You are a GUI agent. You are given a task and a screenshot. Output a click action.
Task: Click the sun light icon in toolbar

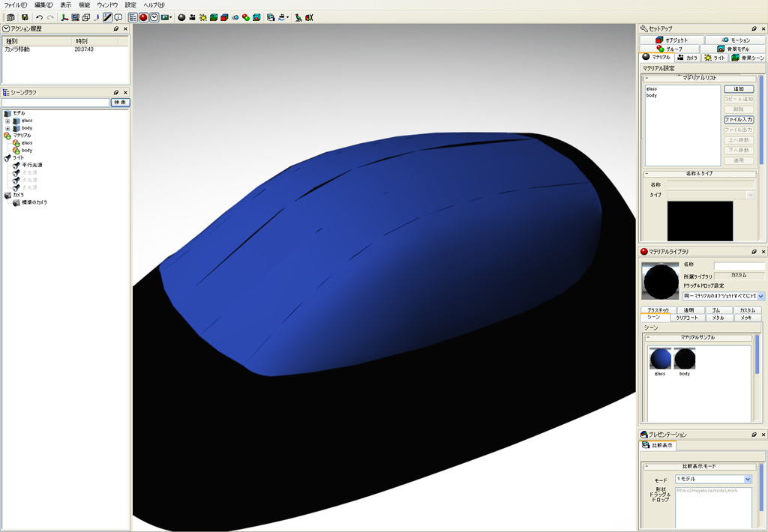click(203, 17)
